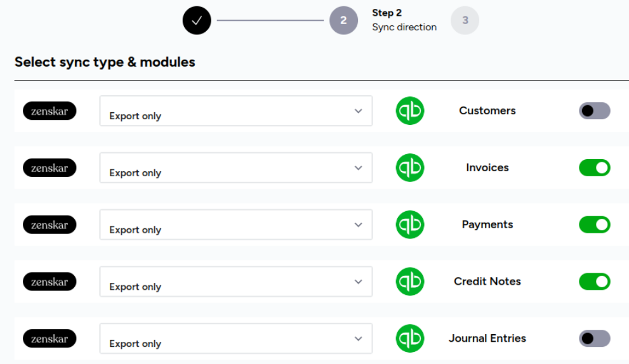The image size is (629, 364).
Task: Open the Invoices sync type dropdown
Action: 236,167
